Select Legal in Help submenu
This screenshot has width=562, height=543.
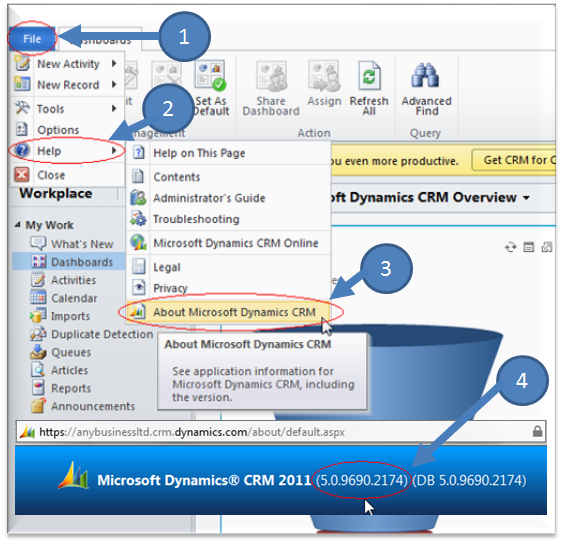[228, 267]
